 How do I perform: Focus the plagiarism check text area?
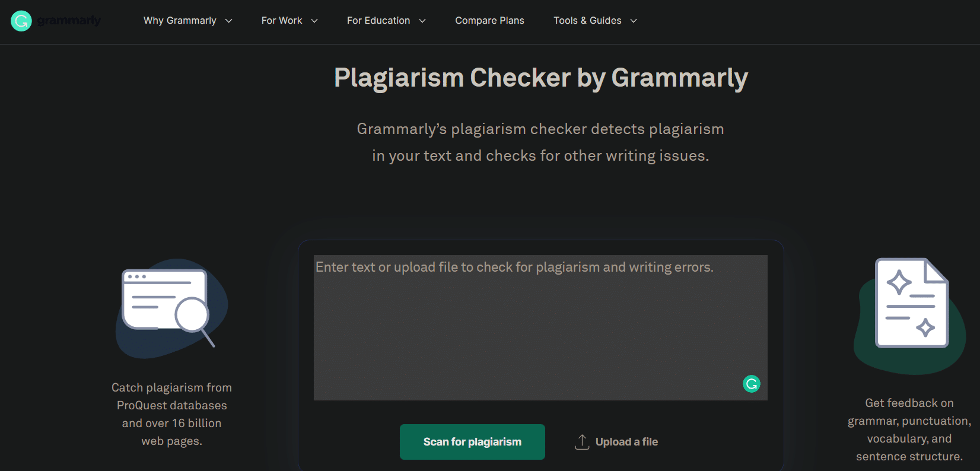click(x=540, y=327)
